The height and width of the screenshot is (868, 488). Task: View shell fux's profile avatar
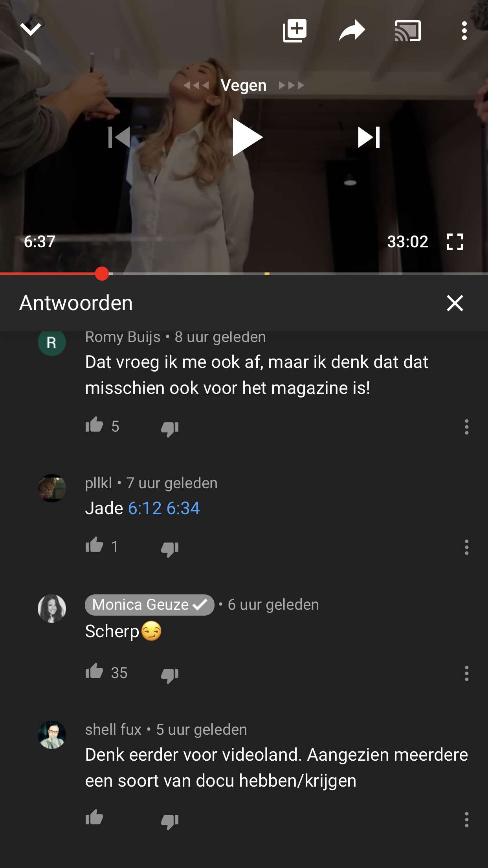point(52,734)
